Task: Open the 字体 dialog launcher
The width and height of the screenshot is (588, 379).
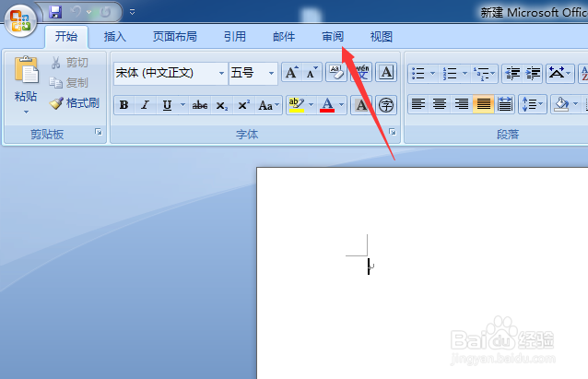Action: coord(393,132)
